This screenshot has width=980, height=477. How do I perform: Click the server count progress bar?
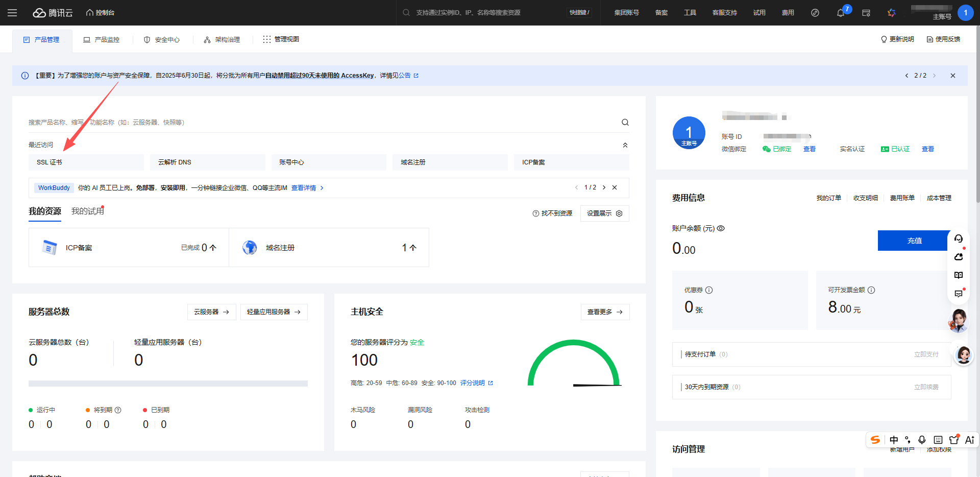[x=168, y=384]
